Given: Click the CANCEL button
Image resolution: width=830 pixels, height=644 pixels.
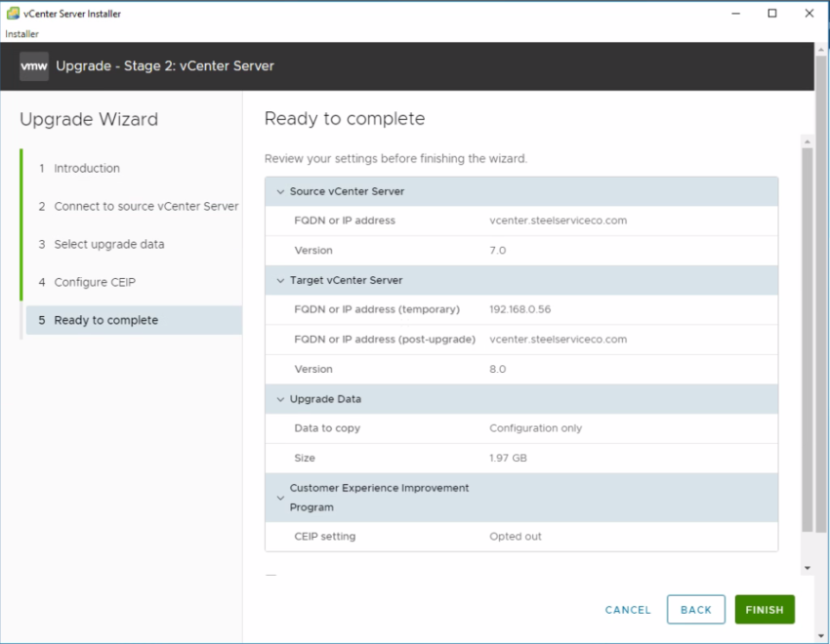Looking at the screenshot, I should 627,609.
